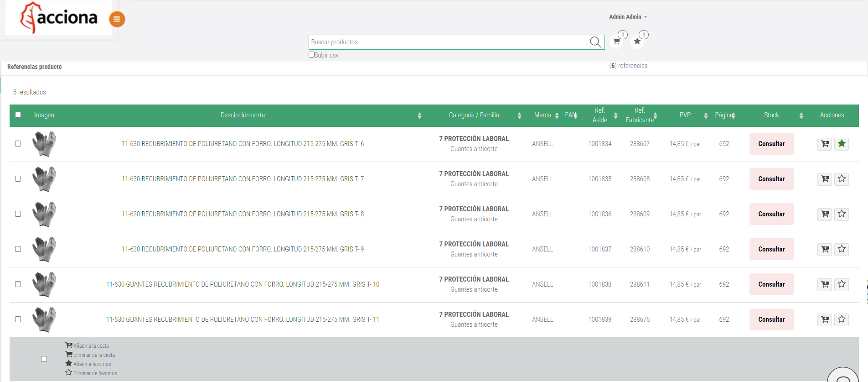The height and width of the screenshot is (382, 868).
Task: Check the select-all checkbox in table header
Action: coord(18,115)
